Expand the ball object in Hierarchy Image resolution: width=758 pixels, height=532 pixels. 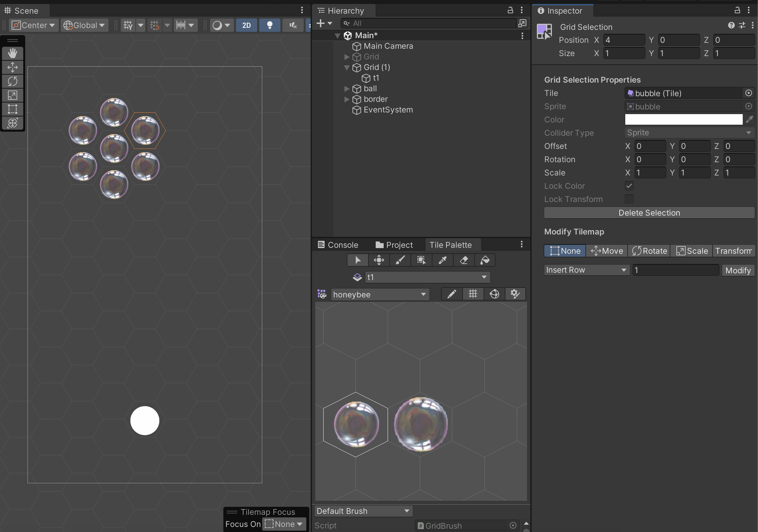pos(347,89)
